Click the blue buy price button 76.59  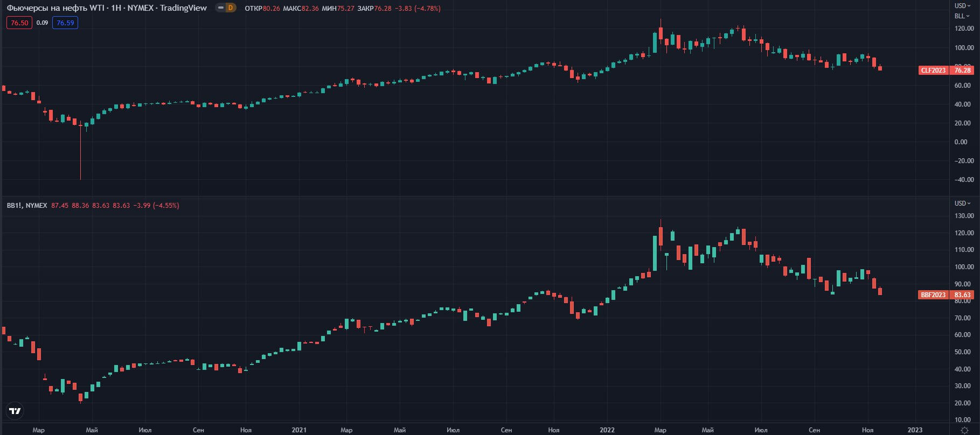pos(65,23)
